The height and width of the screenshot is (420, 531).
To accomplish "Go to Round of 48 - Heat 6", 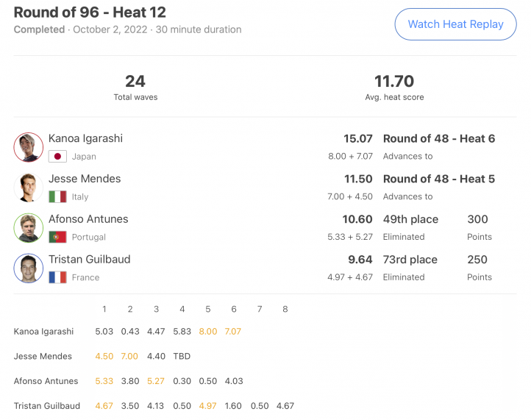I will click(439, 138).
